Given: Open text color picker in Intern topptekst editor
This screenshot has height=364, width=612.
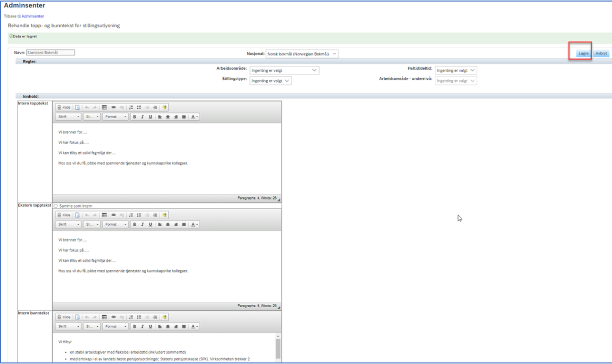Looking at the screenshot, I should click(194, 117).
